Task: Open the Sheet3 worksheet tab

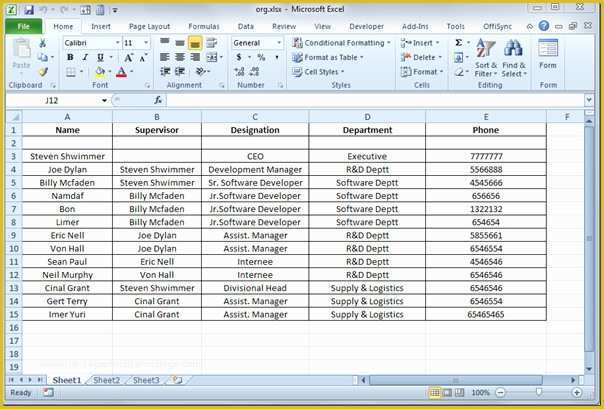Action: coord(146,380)
